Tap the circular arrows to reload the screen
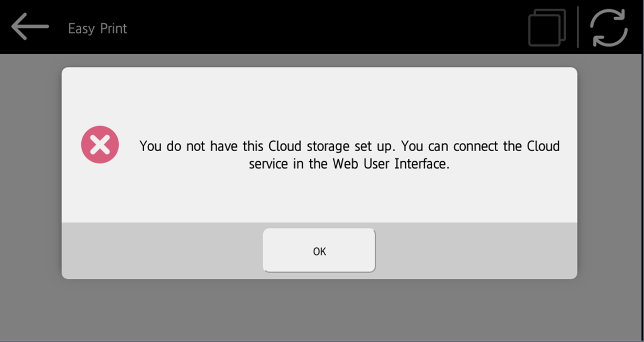Screen dimensions: 644x342 pyautogui.click(x=608, y=27)
